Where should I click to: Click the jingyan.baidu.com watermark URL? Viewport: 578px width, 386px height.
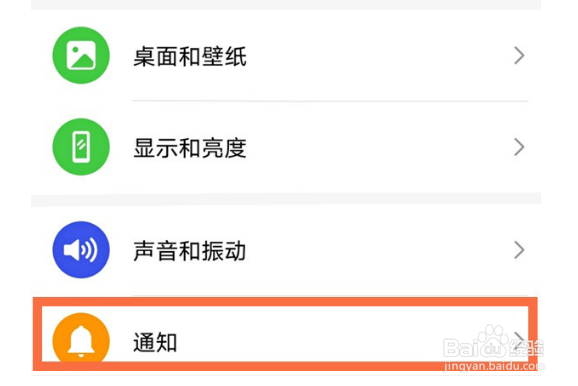point(494,366)
